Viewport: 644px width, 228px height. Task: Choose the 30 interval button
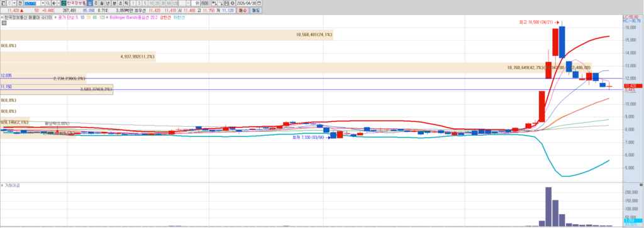pyautogui.click(x=163, y=3)
